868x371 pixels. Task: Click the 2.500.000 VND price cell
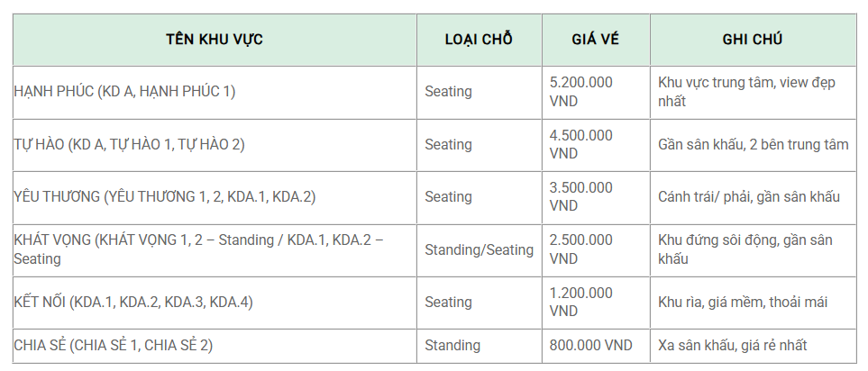(x=596, y=250)
